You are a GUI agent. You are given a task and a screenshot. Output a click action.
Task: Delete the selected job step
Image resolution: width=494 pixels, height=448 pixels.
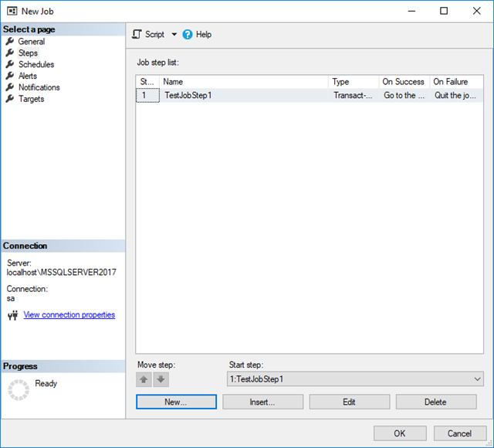435,402
